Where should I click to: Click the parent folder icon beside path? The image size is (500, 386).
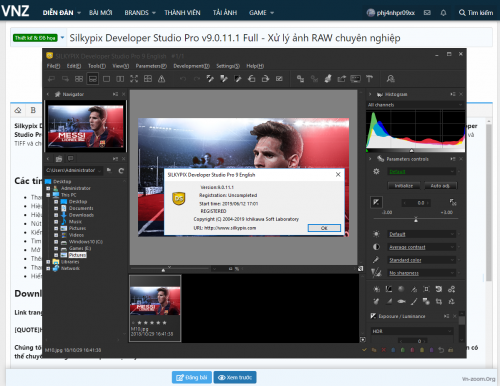coord(109,170)
